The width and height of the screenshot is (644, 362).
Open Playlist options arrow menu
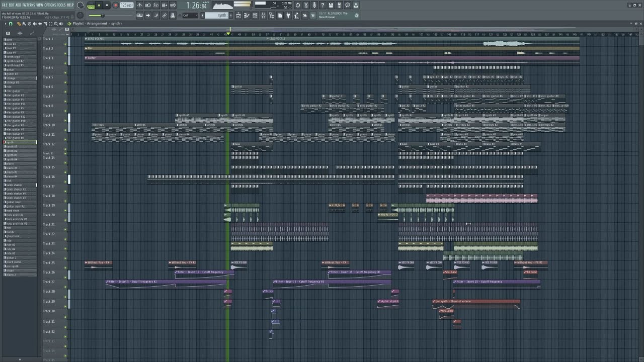[6, 24]
